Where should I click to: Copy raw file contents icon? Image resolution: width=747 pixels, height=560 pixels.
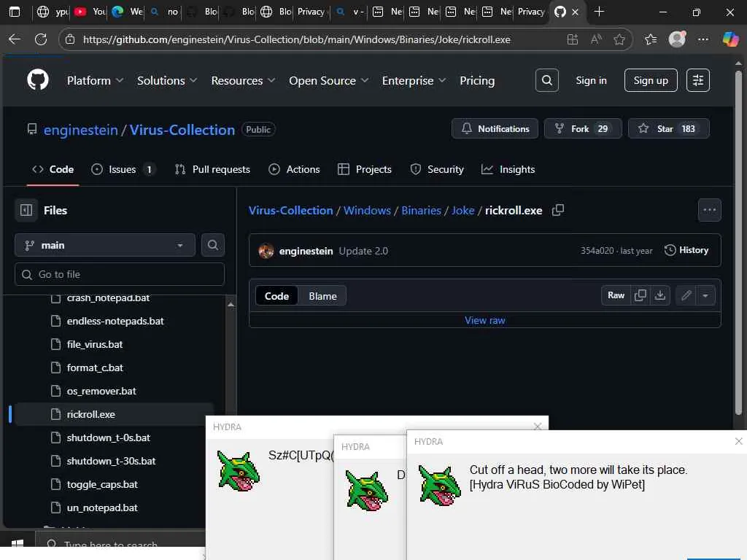tap(640, 296)
